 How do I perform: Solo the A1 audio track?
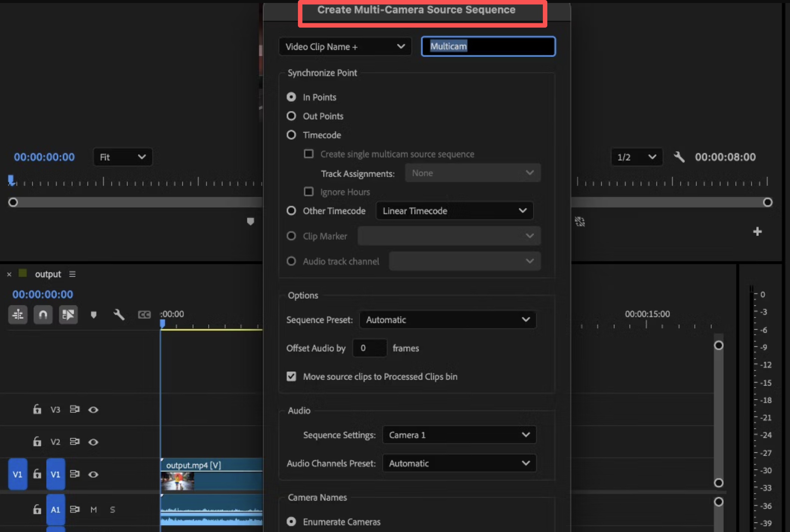click(x=112, y=510)
